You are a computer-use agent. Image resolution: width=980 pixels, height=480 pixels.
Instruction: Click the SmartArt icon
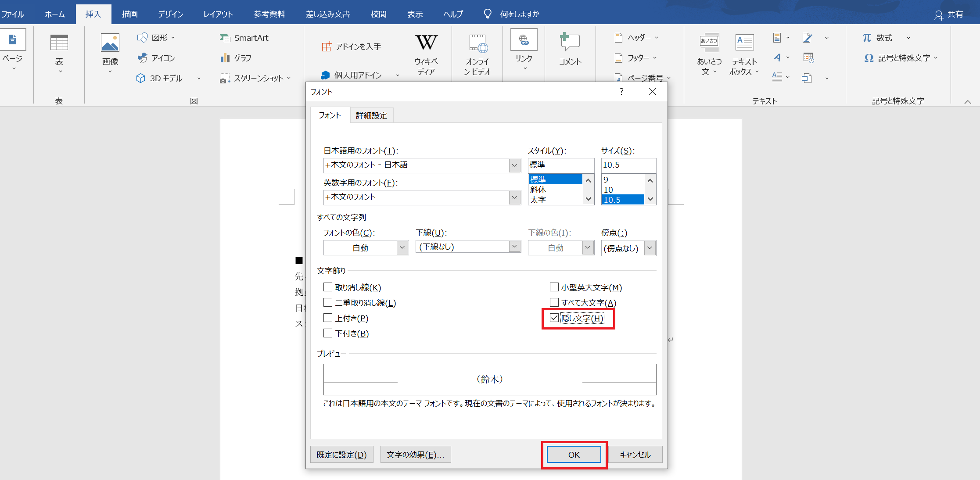point(225,38)
